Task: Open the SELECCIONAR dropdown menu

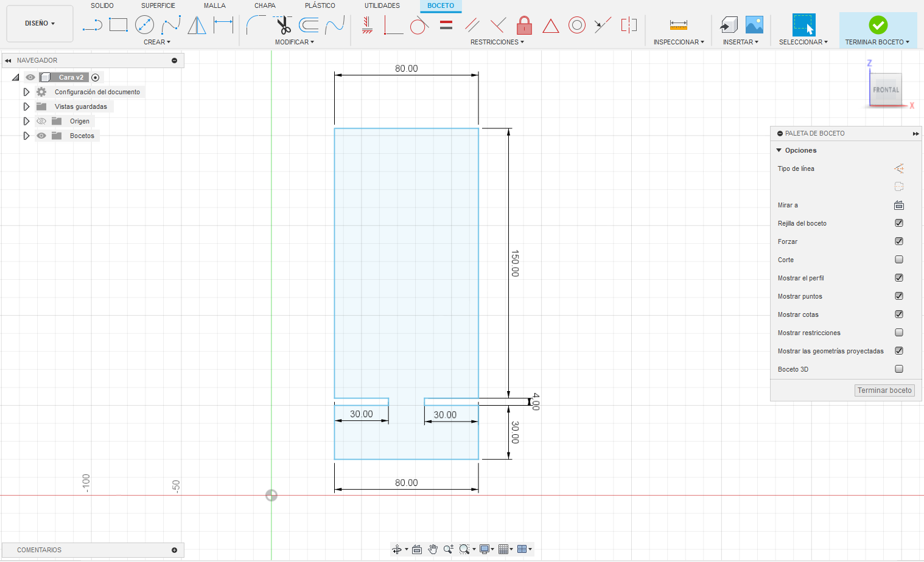Action: coord(803,42)
